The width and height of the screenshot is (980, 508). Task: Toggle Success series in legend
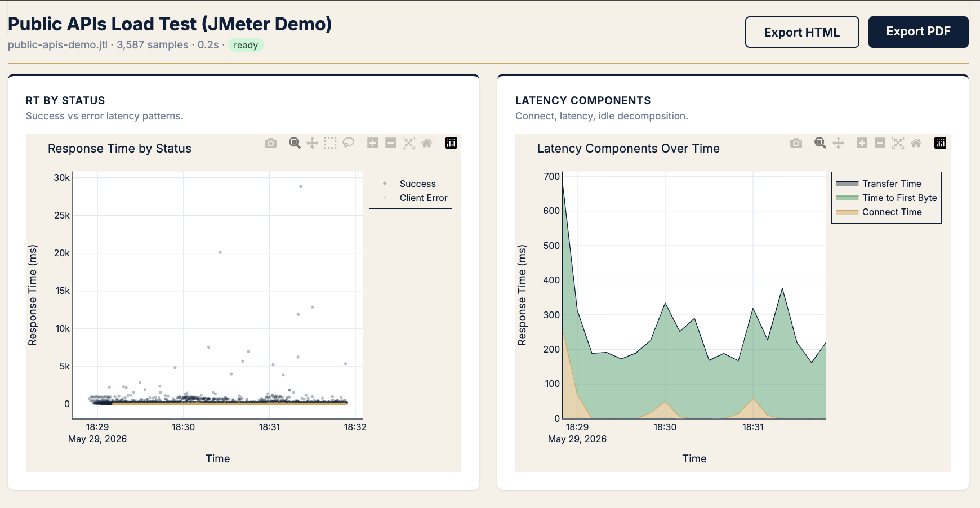pyautogui.click(x=410, y=184)
